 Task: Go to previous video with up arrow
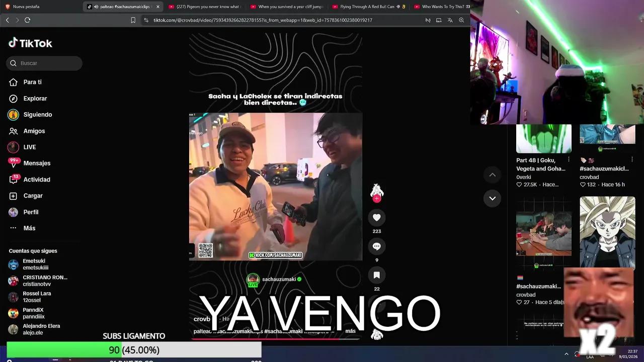tap(493, 175)
